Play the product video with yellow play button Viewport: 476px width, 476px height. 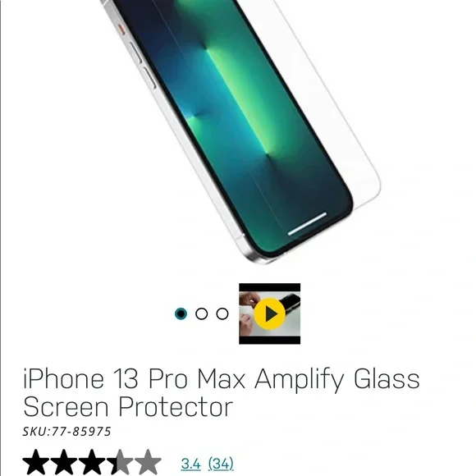[269, 314]
